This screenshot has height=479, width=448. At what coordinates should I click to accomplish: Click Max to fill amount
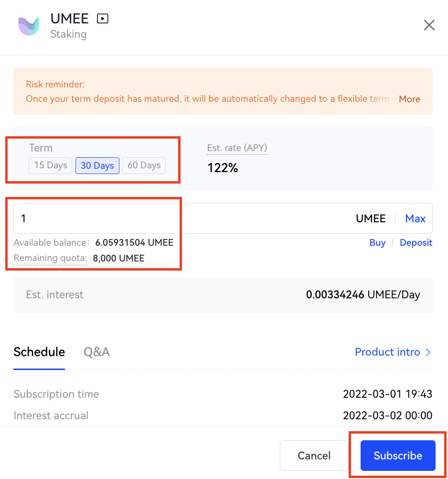[415, 219]
